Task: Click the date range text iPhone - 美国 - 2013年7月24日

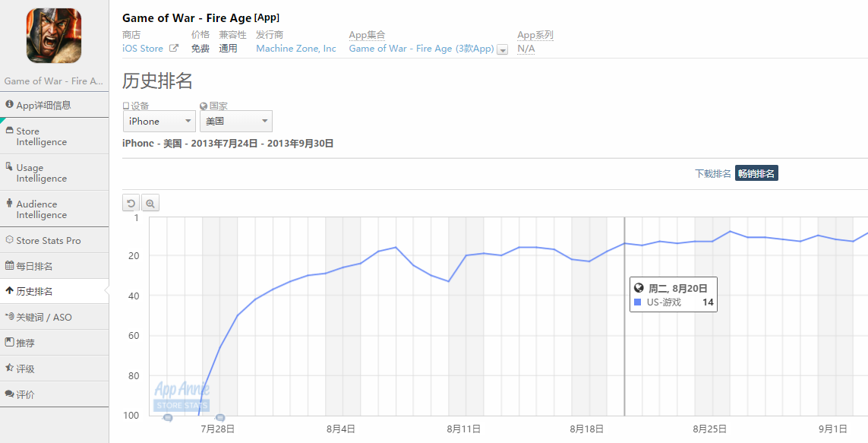Action: [x=190, y=144]
